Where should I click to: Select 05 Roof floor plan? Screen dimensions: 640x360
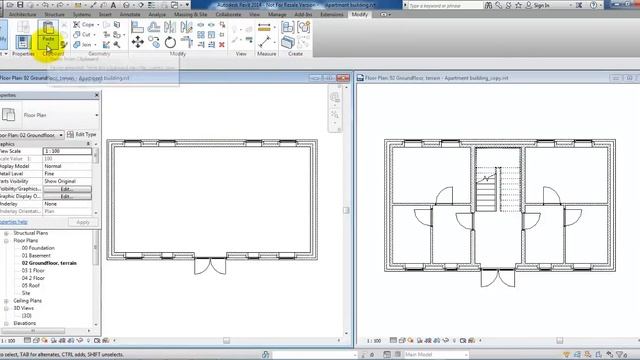(x=31, y=286)
